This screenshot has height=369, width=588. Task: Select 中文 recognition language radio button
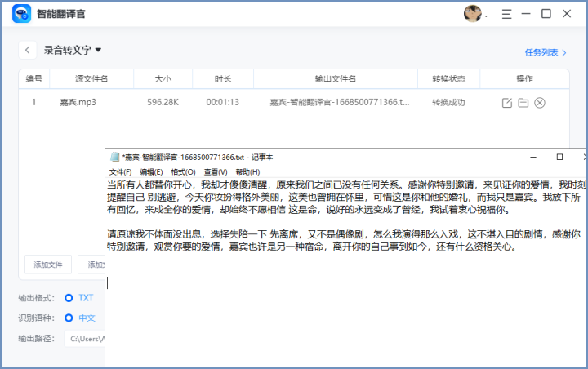69,318
